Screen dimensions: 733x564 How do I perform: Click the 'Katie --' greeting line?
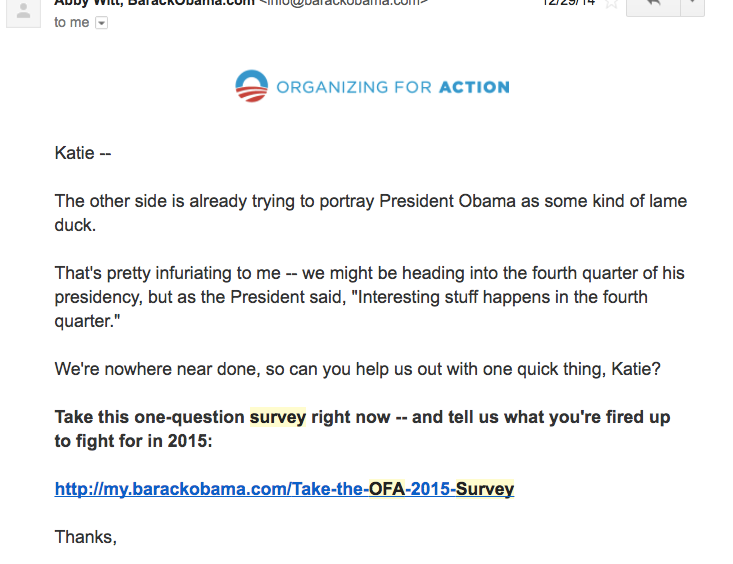coord(83,153)
